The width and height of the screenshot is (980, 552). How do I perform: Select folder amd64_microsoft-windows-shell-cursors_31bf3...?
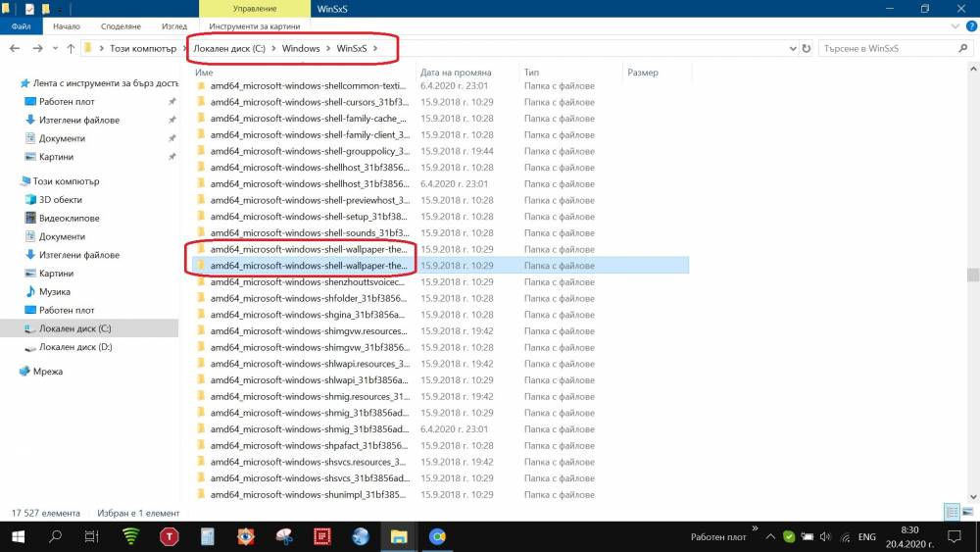310,102
